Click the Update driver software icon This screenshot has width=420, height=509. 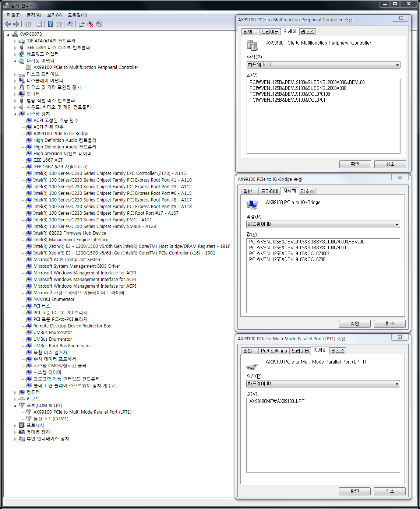tap(82, 24)
